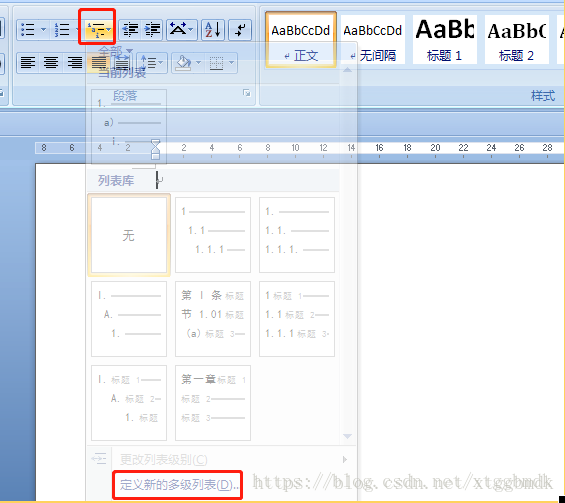The width and height of the screenshot is (565, 503).
Task: Open the Line Spacing dropdown
Action: [x=152, y=63]
